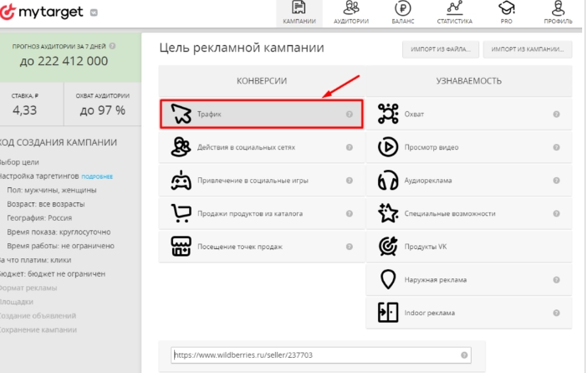Click the help icon next to Трафик
This screenshot has height=373, width=588.
[x=349, y=114]
